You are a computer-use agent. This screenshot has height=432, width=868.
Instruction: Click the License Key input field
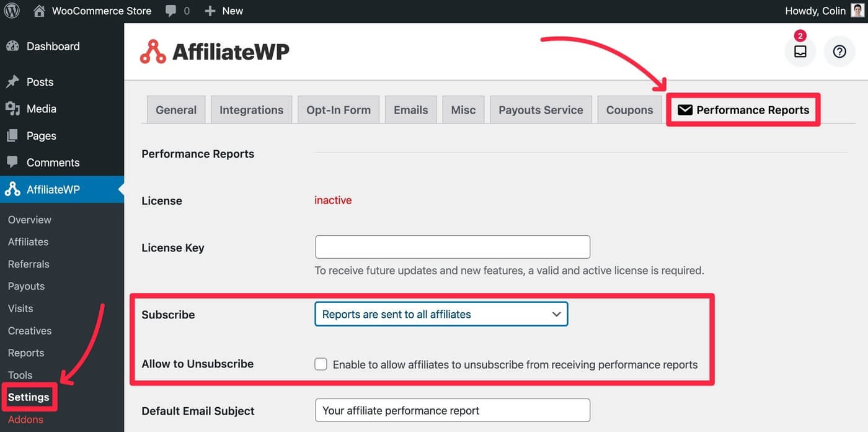pos(453,247)
